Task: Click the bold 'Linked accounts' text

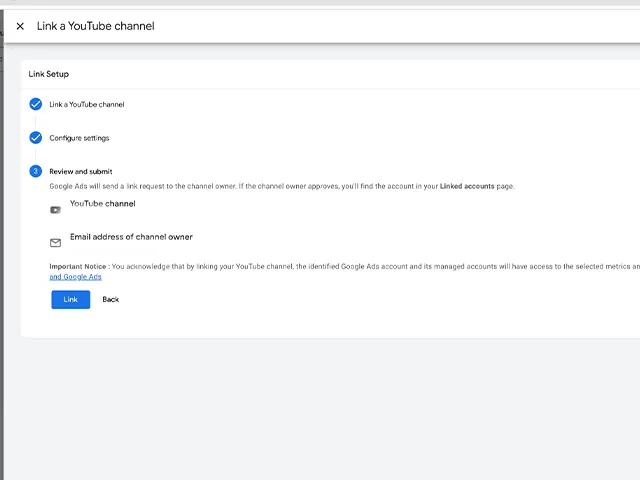Action: click(468, 186)
